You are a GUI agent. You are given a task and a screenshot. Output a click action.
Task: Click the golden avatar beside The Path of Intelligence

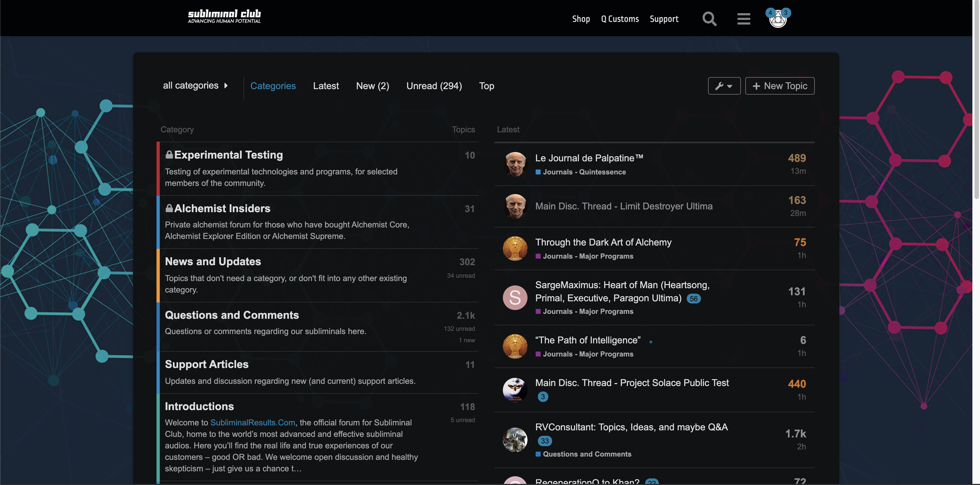coord(515,346)
